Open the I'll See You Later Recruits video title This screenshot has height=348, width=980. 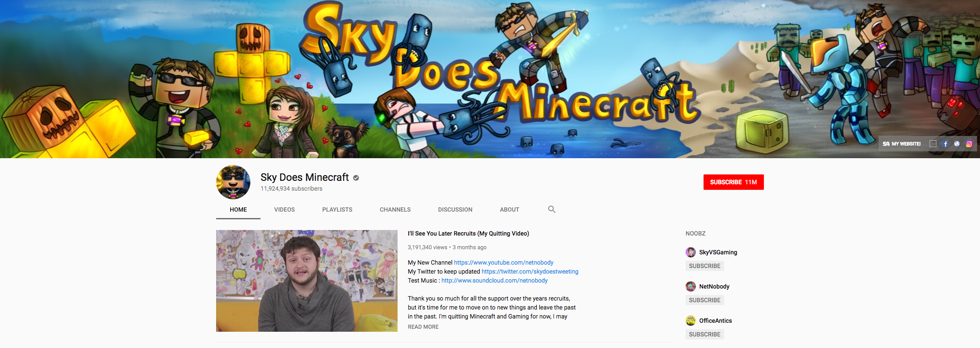(469, 233)
